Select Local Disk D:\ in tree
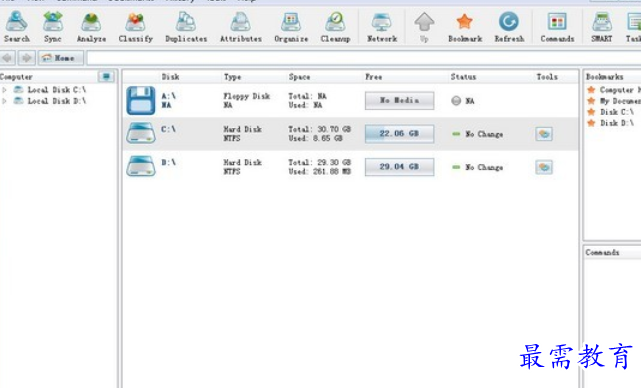641x388 pixels. [x=56, y=101]
